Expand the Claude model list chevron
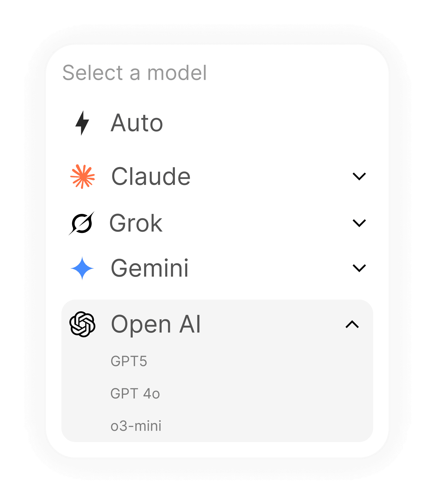 (359, 176)
